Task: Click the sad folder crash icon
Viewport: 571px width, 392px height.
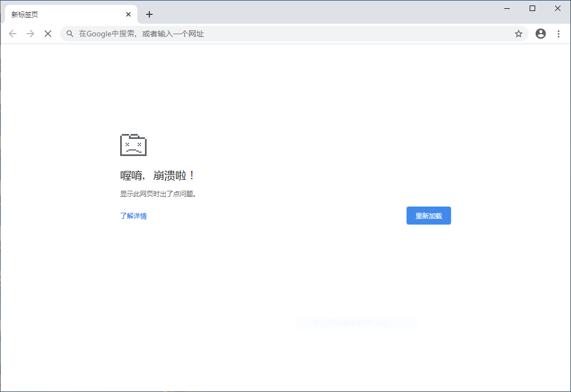Action: 133,144
